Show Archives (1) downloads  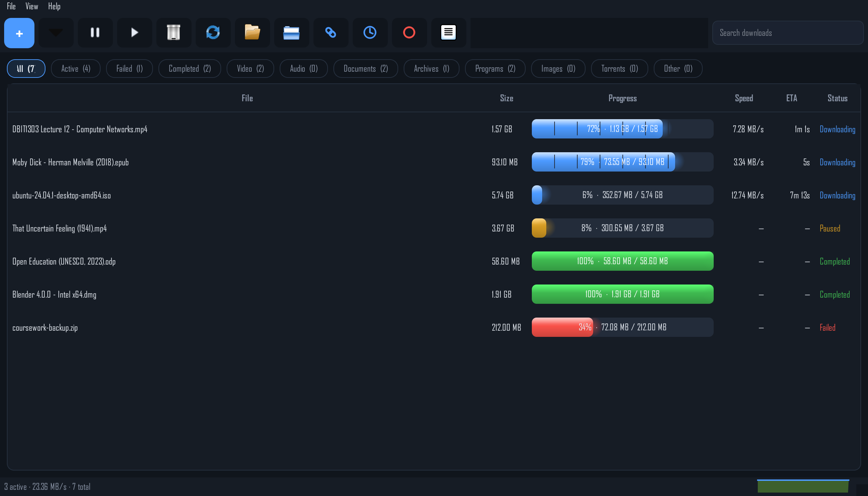pyautogui.click(x=432, y=69)
